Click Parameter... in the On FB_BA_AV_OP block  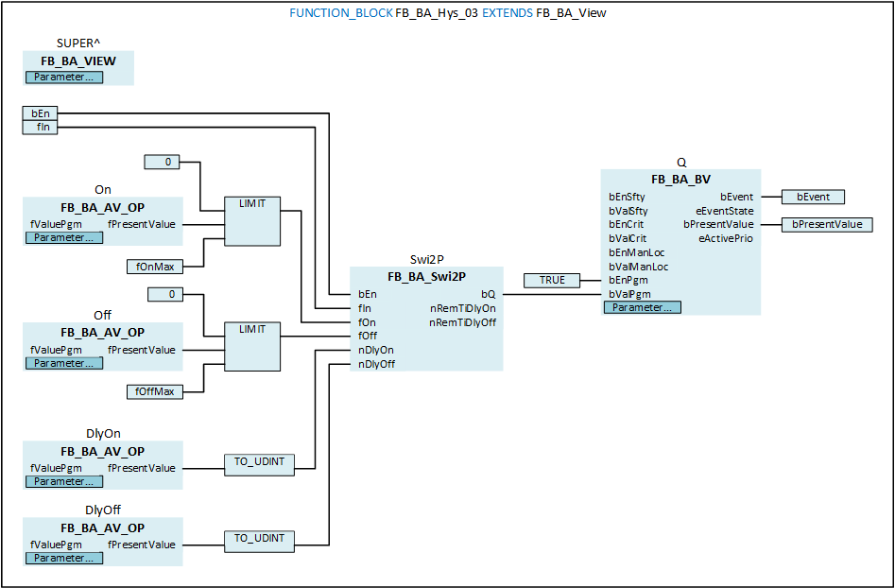(64, 237)
